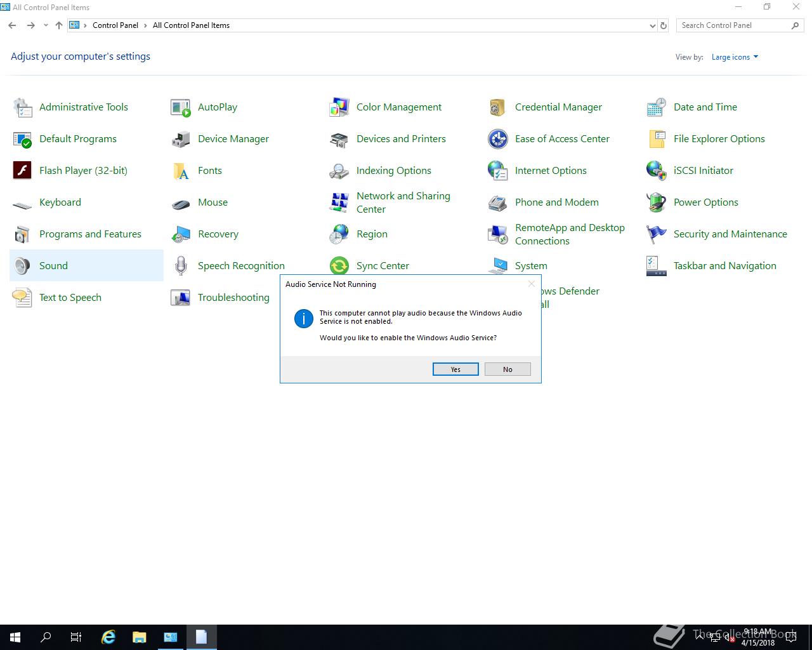
Task: Close the Audio Service Not Running dialog
Action: [x=532, y=284]
